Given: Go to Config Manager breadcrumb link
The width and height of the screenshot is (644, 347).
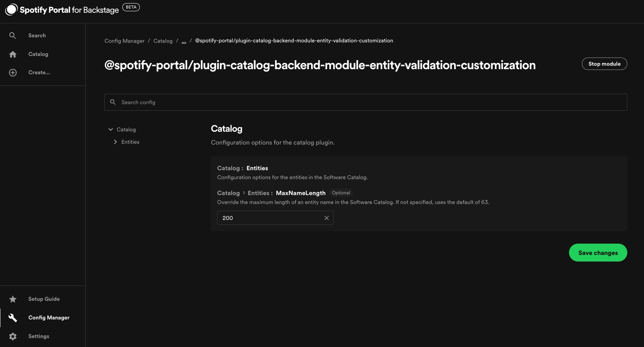Looking at the screenshot, I should 124,41.
